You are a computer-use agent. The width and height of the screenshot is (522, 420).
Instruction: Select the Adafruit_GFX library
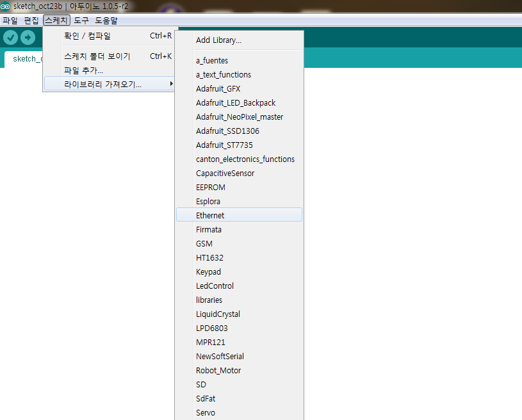pyautogui.click(x=239, y=89)
